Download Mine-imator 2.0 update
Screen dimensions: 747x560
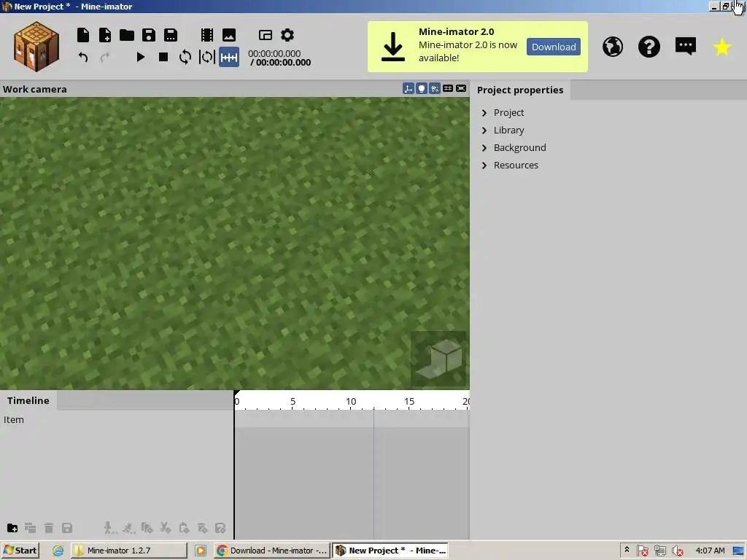pyautogui.click(x=554, y=47)
